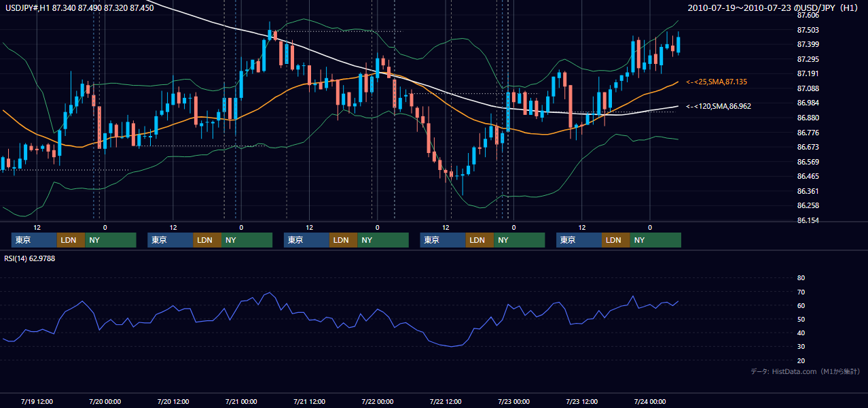Select the 7/21 00:00 time label

click(x=241, y=401)
